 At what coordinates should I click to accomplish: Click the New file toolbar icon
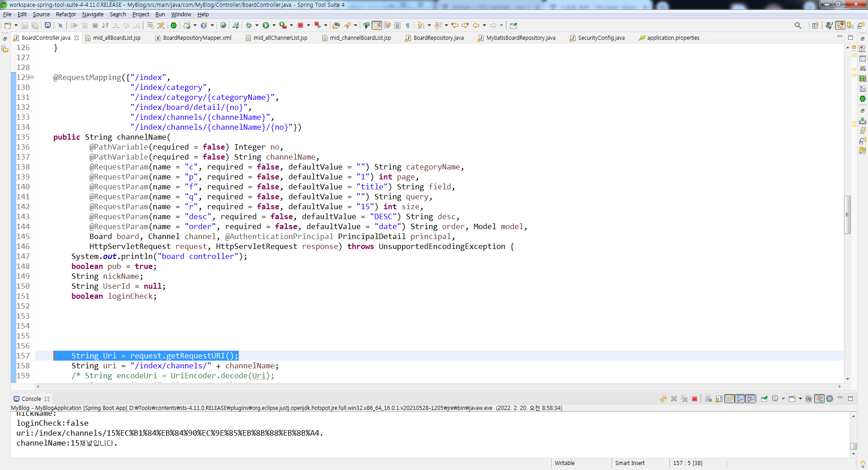(x=8, y=25)
